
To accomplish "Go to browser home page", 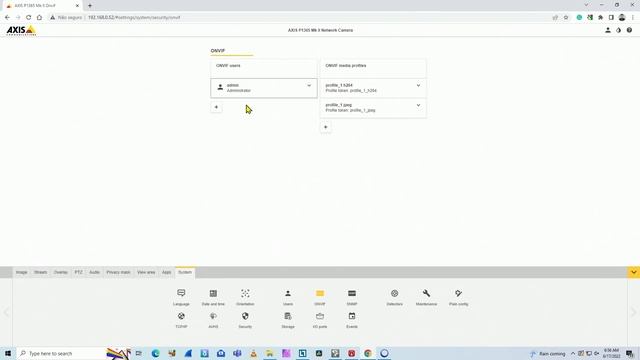I will [x=39, y=18].
